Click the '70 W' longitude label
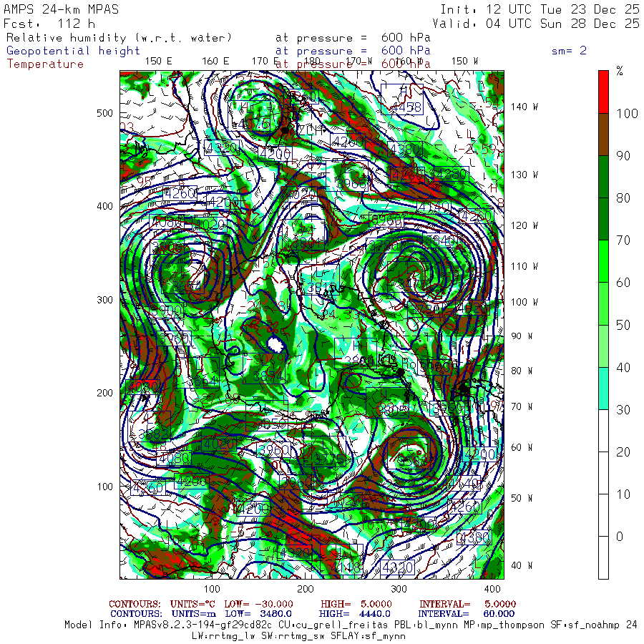The height and width of the screenshot is (644, 644). pyautogui.click(x=522, y=406)
